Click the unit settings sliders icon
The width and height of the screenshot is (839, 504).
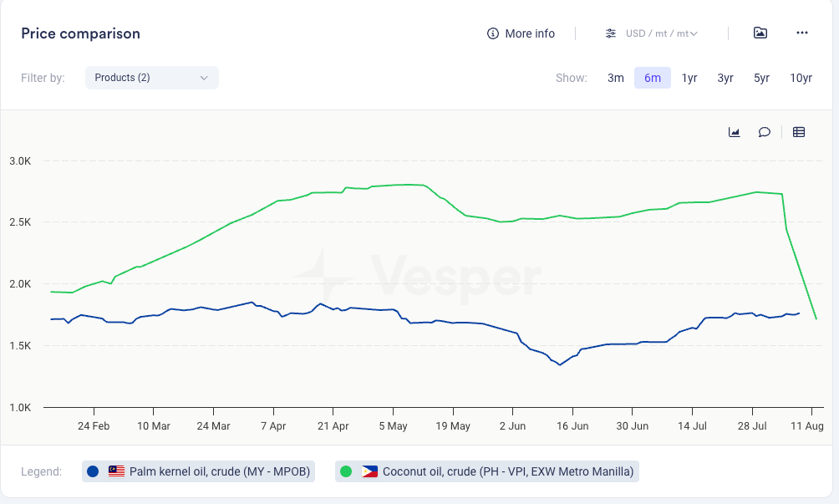[611, 33]
